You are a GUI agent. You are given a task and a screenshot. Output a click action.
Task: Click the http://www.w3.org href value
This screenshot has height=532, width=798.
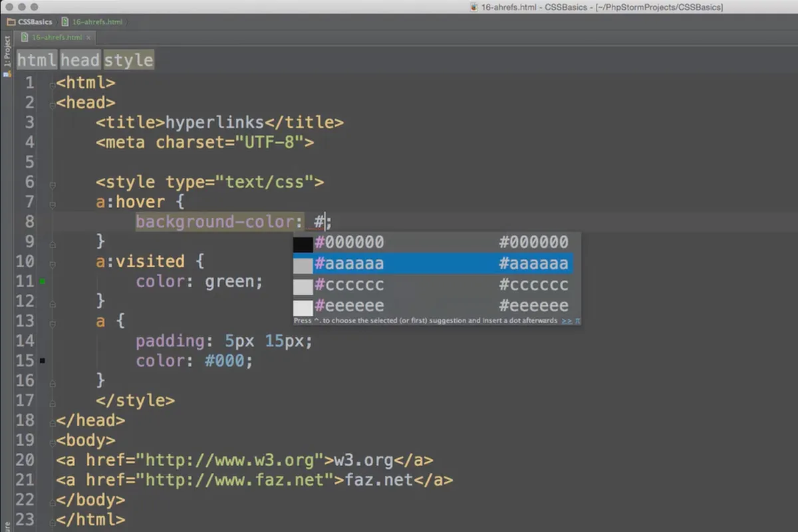[x=229, y=460]
